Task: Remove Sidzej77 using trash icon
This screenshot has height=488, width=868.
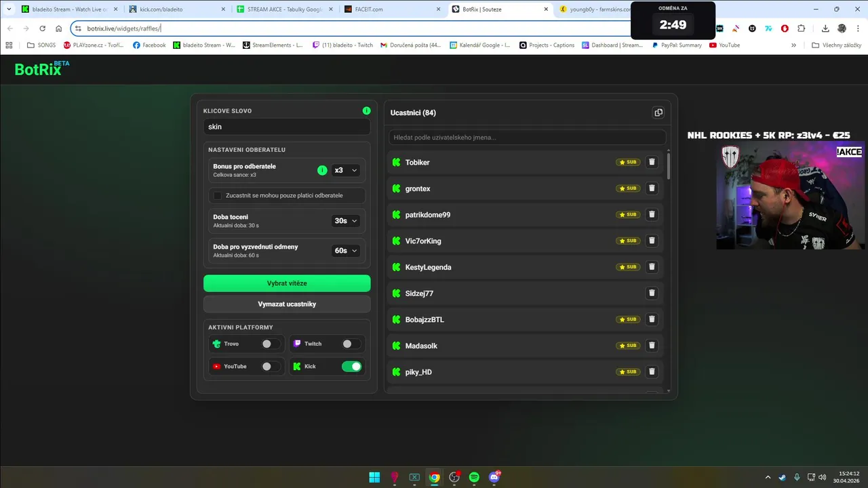Action: pos(652,293)
